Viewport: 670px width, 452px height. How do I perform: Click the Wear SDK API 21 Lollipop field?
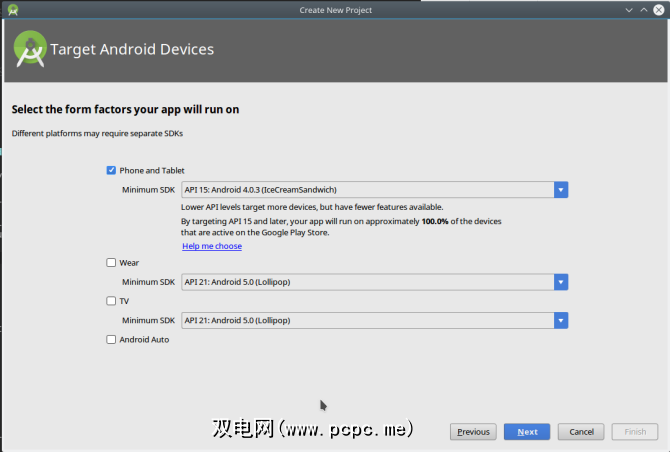[367, 282]
